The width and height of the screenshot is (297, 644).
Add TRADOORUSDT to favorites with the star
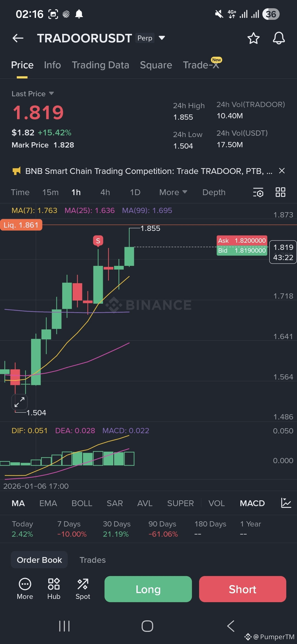[x=253, y=38]
